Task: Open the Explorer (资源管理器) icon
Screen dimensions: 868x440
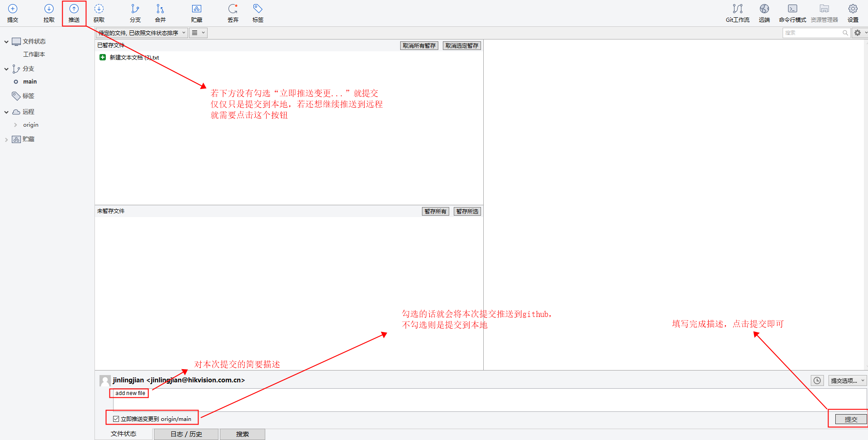Action: pyautogui.click(x=824, y=13)
